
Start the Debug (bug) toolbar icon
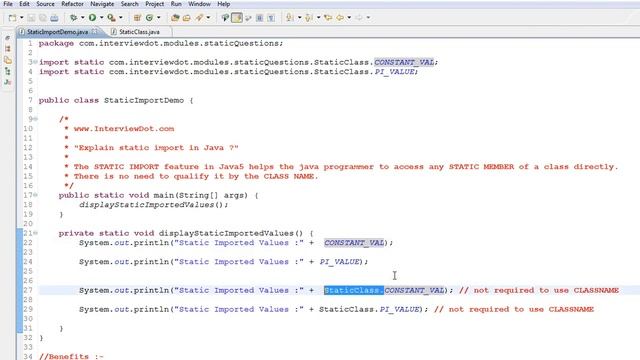click(x=73, y=18)
